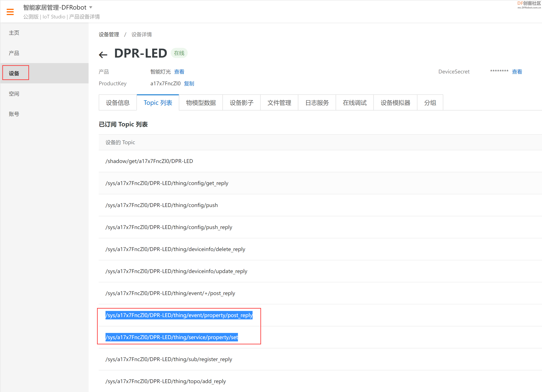Switch to the 设备信息 tab

point(118,103)
